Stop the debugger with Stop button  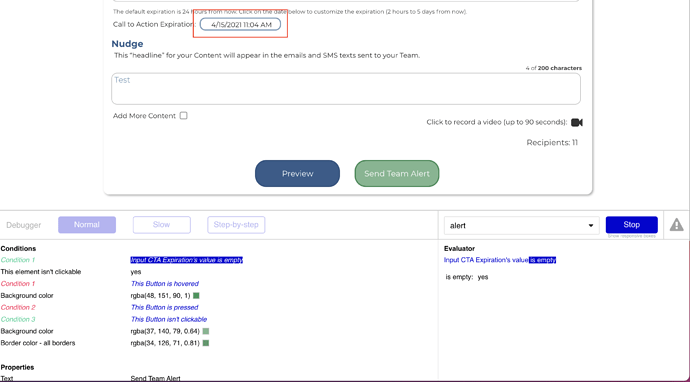631,225
